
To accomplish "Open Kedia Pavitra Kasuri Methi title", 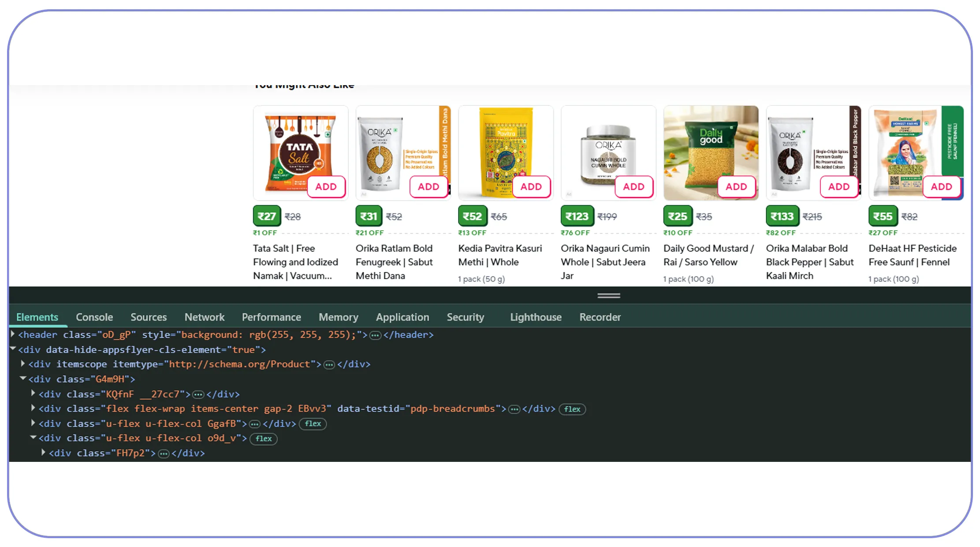I will click(500, 255).
